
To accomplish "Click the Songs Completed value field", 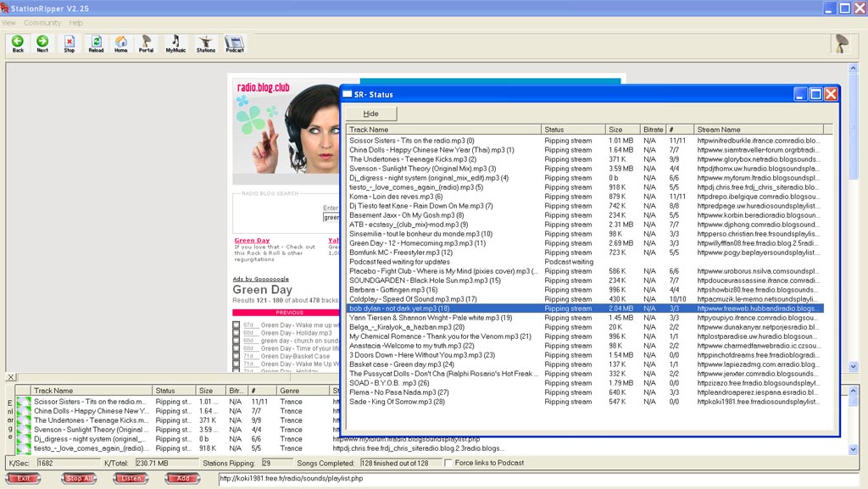I will pyautogui.click(x=400, y=463).
